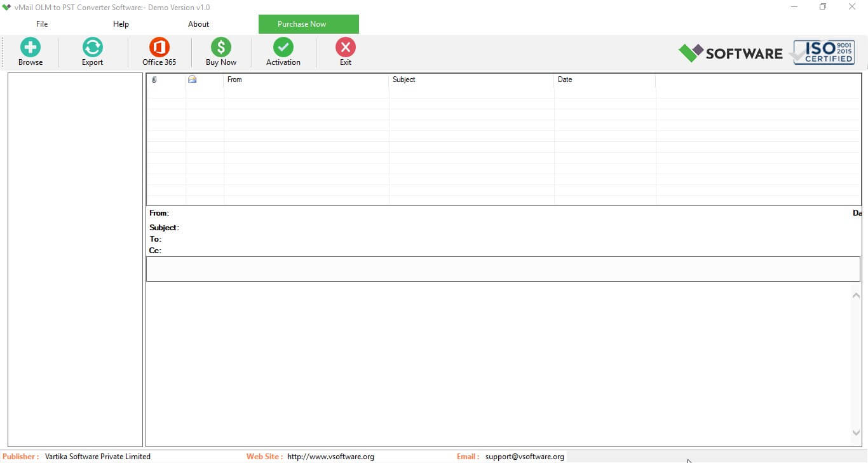This screenshot has height=463, width=868.
Task: Minimize the vMail converter window
Action: [794, 7]
